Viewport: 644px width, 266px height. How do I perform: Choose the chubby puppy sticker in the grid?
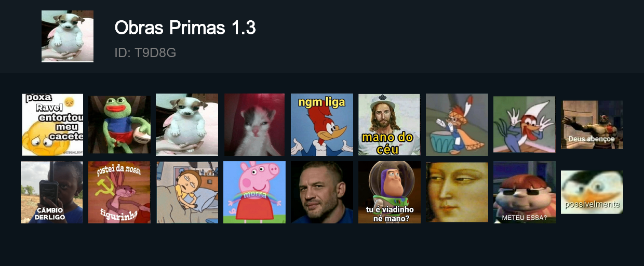point(187,125)
